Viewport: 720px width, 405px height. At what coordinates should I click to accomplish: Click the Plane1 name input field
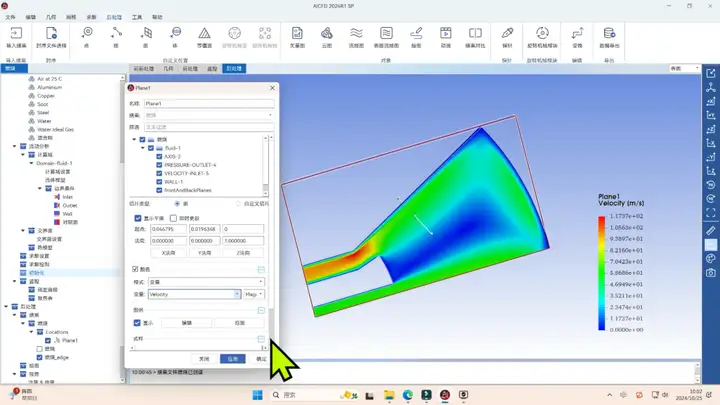(x=209, y=103)
